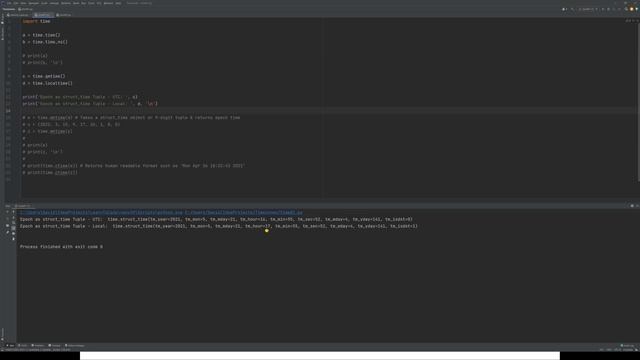Open the Terminal tool window

(x=55, y=346)
